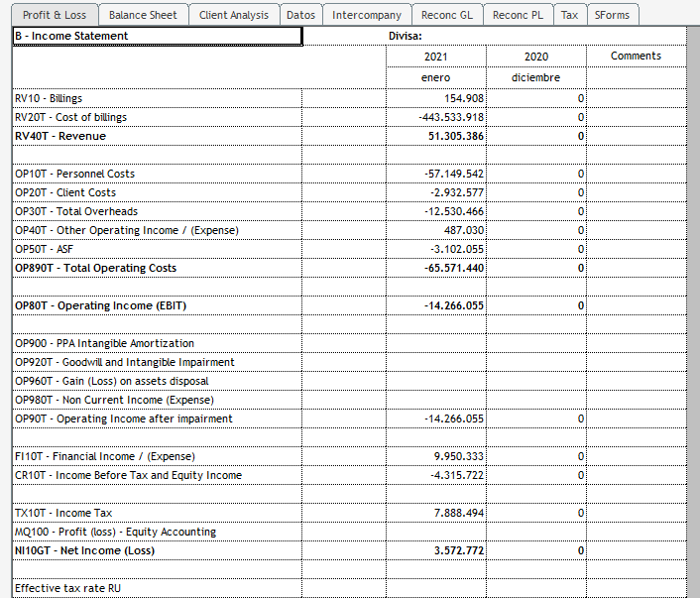
Task: Select the B - Income Statement title cell
Action: 157,37
